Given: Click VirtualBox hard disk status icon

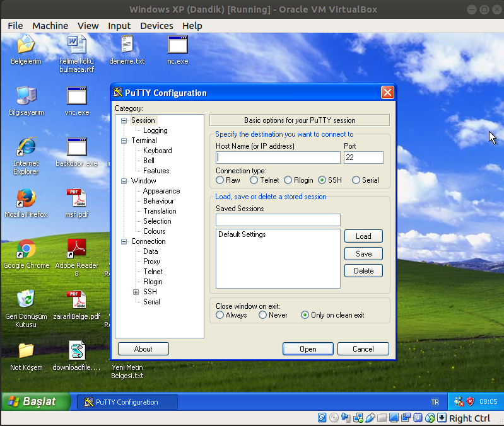Looking at the screenshot, I should click(322, 418).
